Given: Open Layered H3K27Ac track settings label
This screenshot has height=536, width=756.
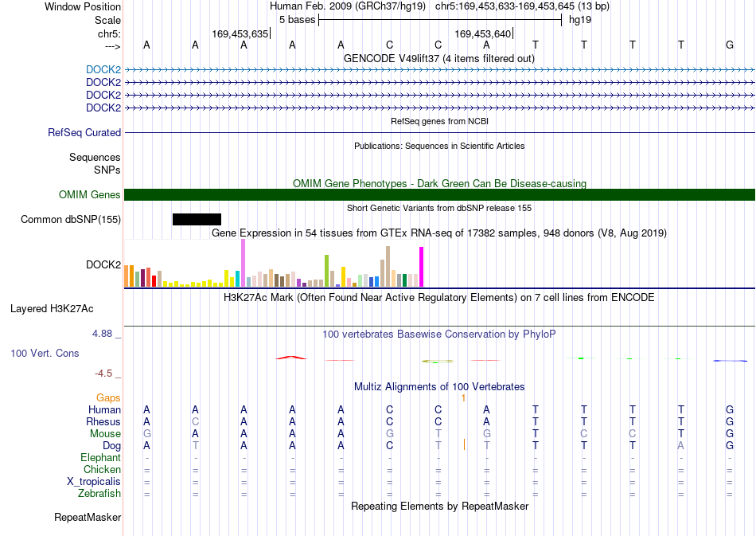Looking at the screenshot, I should tap(52, 309).
